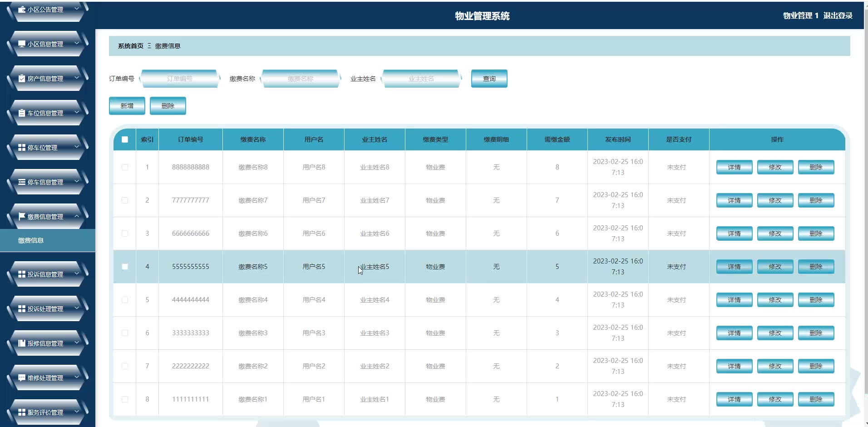
Task: Open the 缴费信息 submenu item
Action: [x=48, y=240]
